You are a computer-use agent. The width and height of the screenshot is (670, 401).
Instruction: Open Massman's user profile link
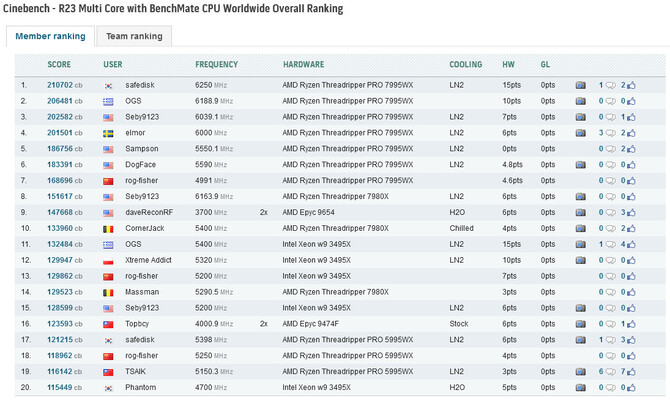(142, 292)
